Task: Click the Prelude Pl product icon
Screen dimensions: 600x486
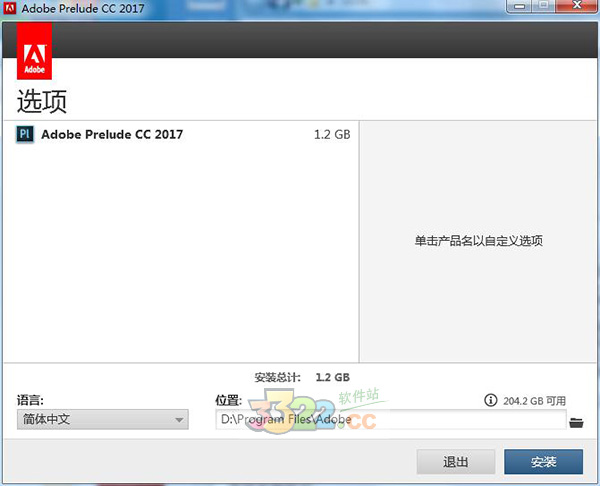Action: click(25, 134)
